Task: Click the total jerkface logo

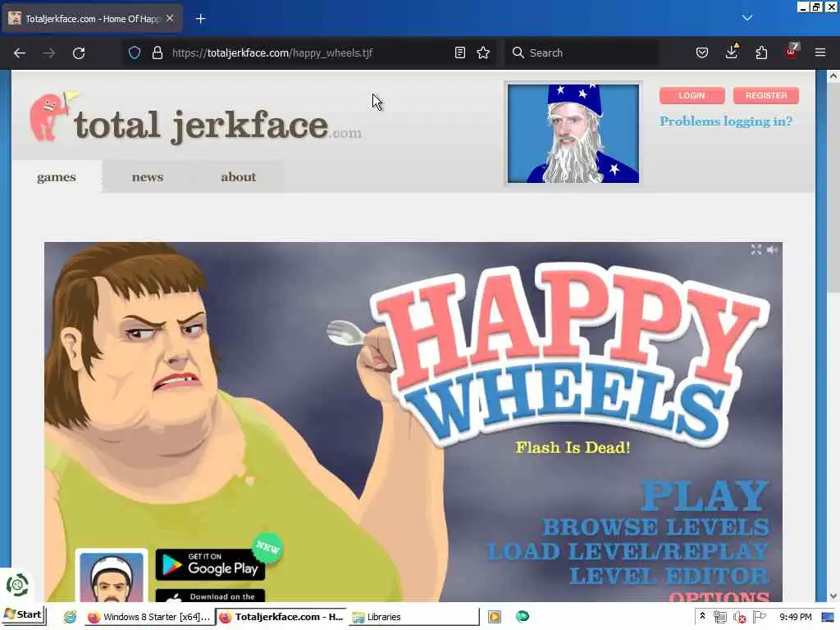Action: (195, 118)
